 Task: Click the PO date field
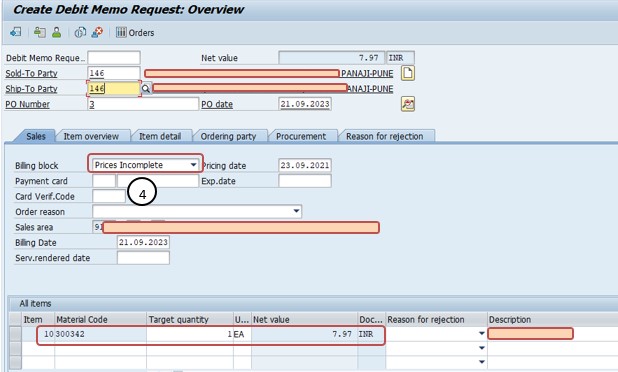tap(305, 104)
